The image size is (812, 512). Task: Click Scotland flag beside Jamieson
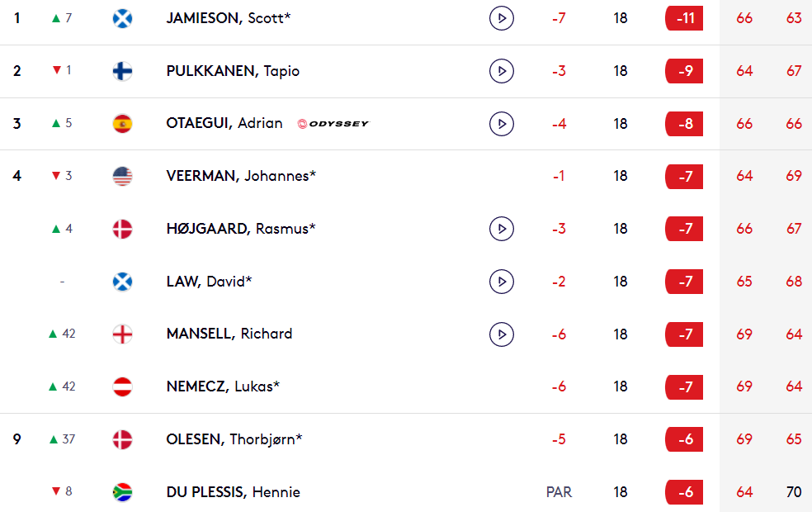[122, 19]
